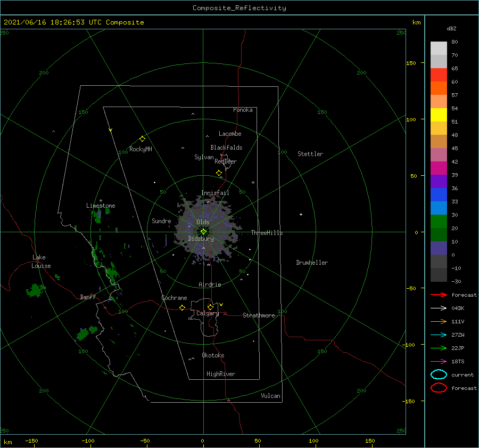Click the Composite_Reflectivity title
The height and width of the screenshot is (448, 479).
240,8
